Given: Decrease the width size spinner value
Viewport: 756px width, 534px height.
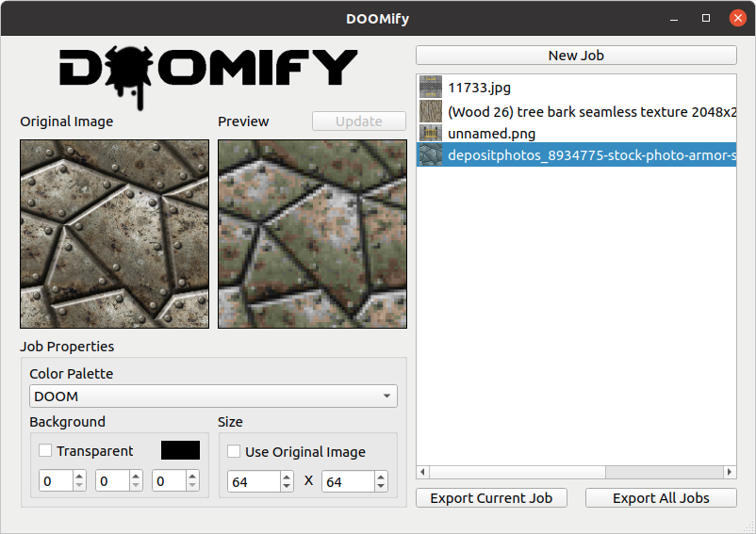Looking at the screenshot, I should (x=287, y=487).
